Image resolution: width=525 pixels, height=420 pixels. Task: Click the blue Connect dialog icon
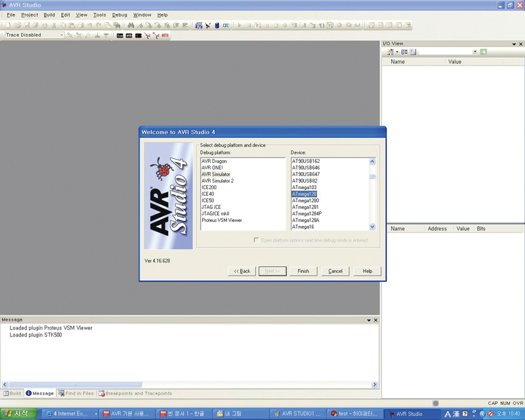(199, 25)
